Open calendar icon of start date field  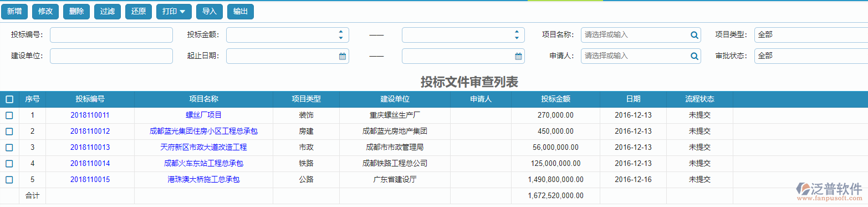[x=343, y=56]
